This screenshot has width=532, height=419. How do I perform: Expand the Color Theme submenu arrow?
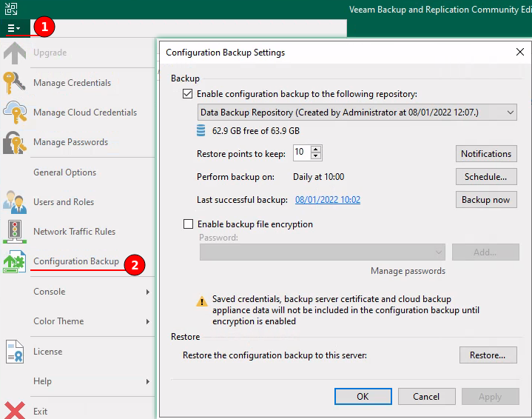pos(147,321)
